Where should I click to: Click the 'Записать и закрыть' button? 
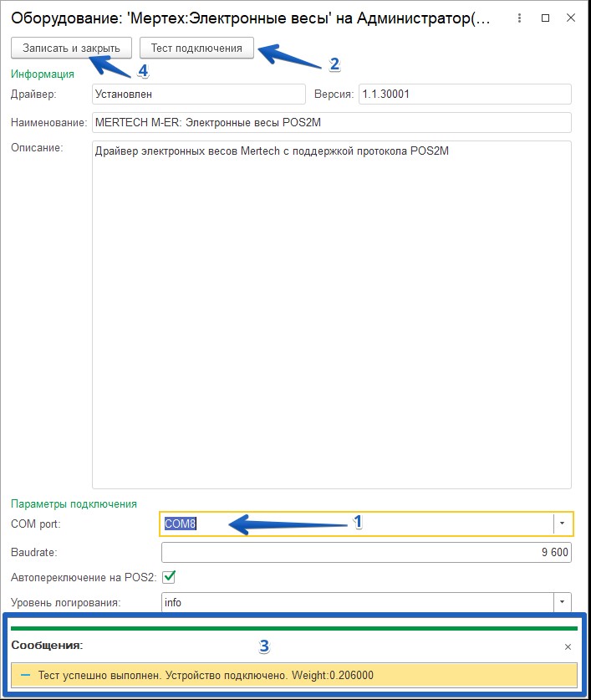[71, 48]
